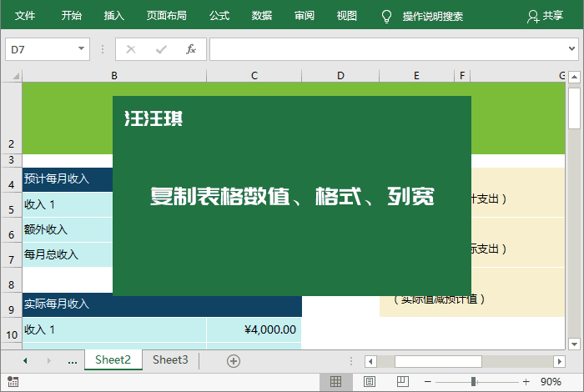
Task: Open the 审阅 ribbon tab
Action: [x=305, y=16]
